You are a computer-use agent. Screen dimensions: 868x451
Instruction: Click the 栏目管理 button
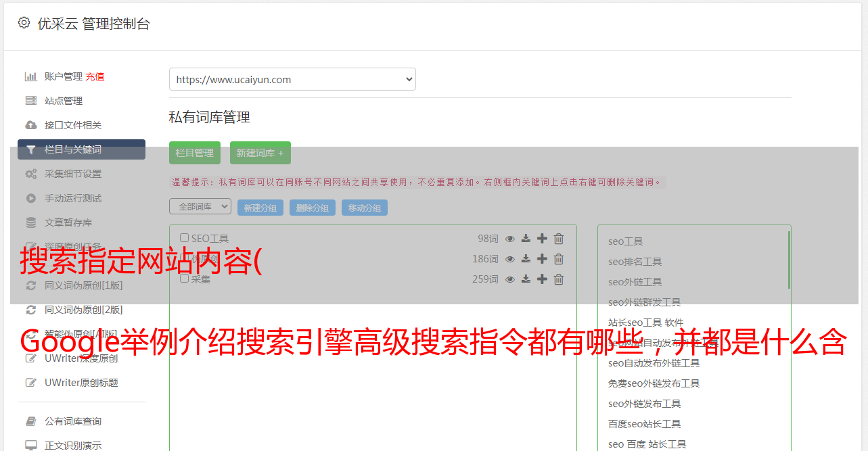point(195,153)
